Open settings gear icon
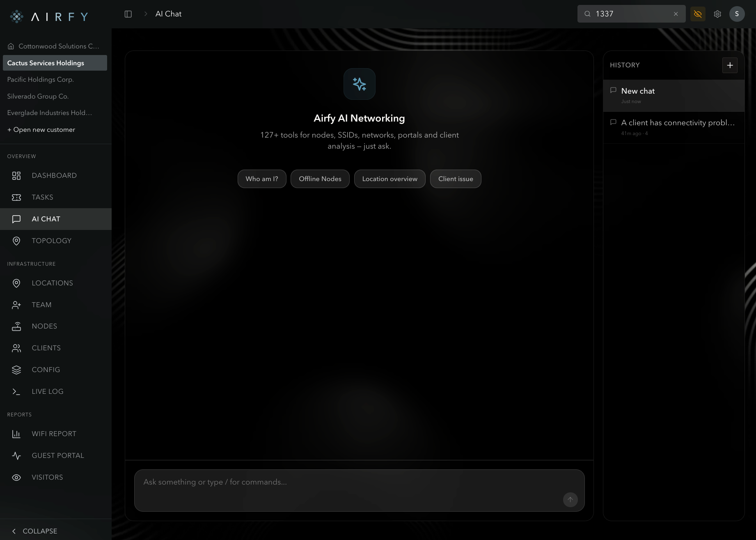 717,14
